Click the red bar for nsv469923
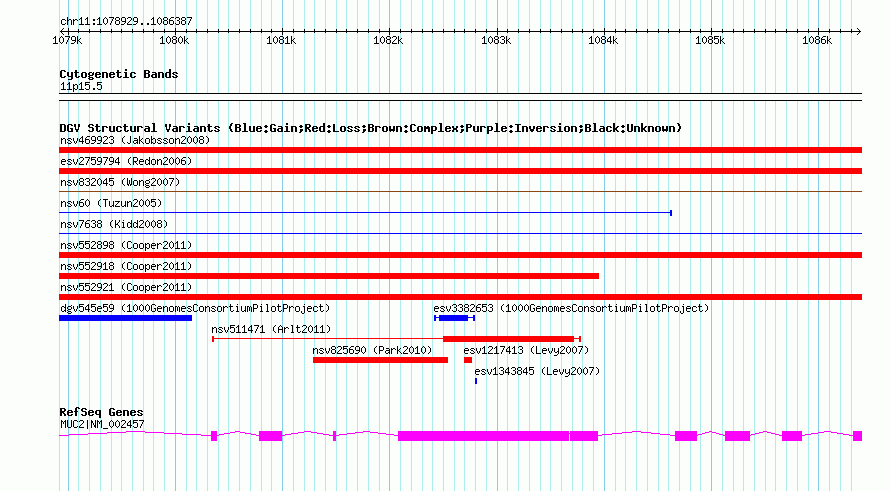890x491 pixels. (460, 150)
